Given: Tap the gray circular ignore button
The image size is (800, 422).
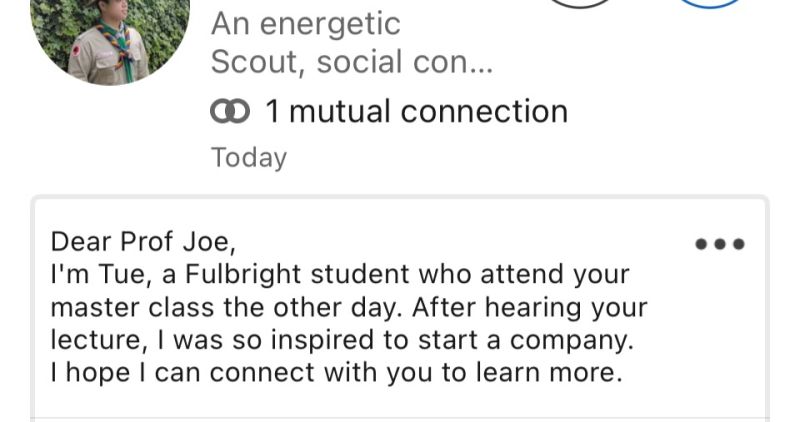Looking at the screenshot, I should 579,3.
